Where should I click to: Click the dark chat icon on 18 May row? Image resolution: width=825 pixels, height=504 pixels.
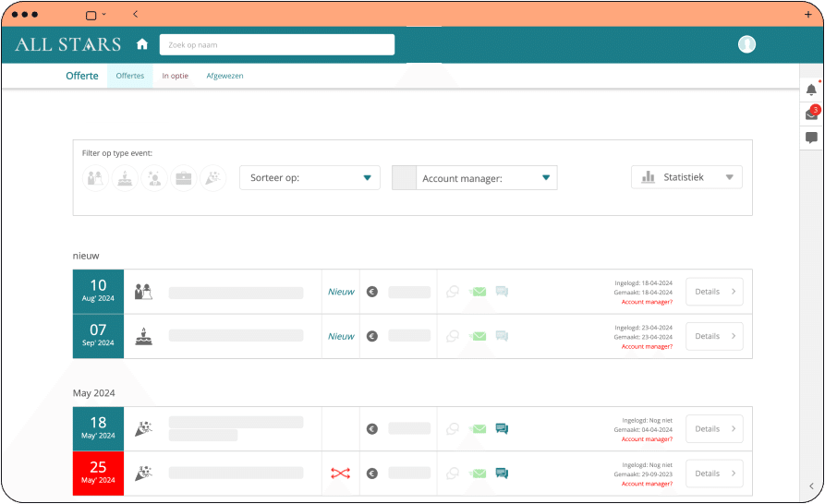point(502,428)
